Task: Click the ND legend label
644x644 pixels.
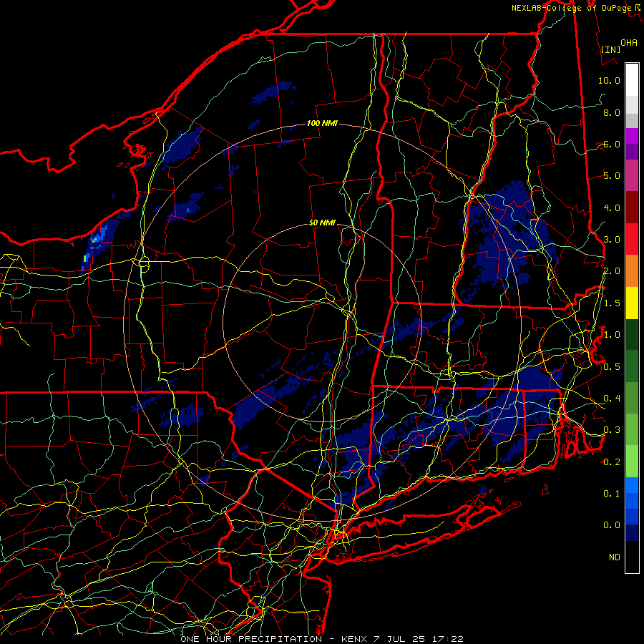Action: [x=615, y=557]
